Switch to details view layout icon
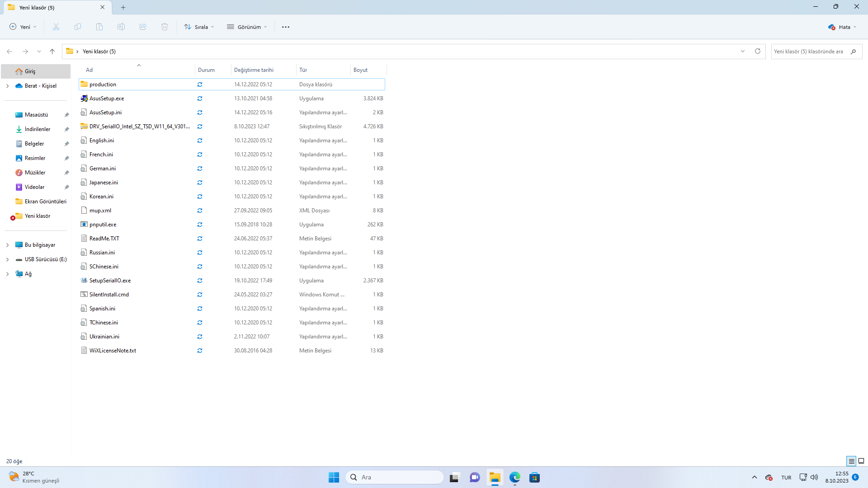Screen dimensions: 868x488 (x=851, y=461)
